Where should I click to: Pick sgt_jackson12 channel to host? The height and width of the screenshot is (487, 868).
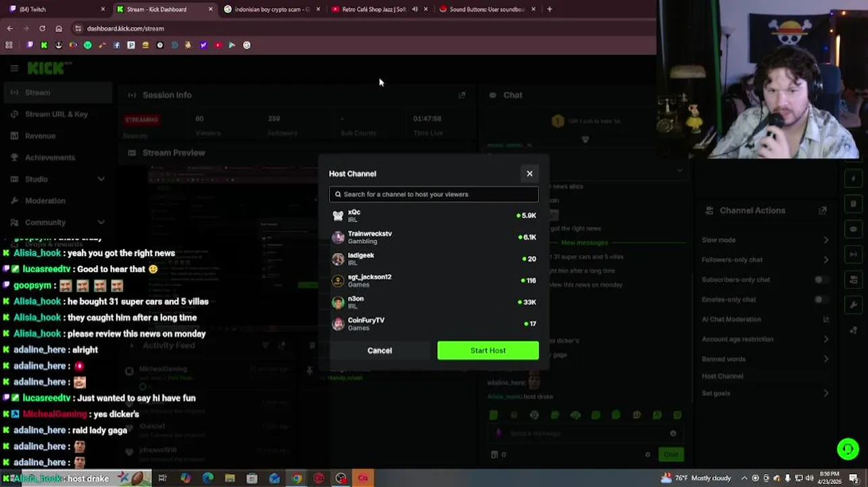[433, 281]
